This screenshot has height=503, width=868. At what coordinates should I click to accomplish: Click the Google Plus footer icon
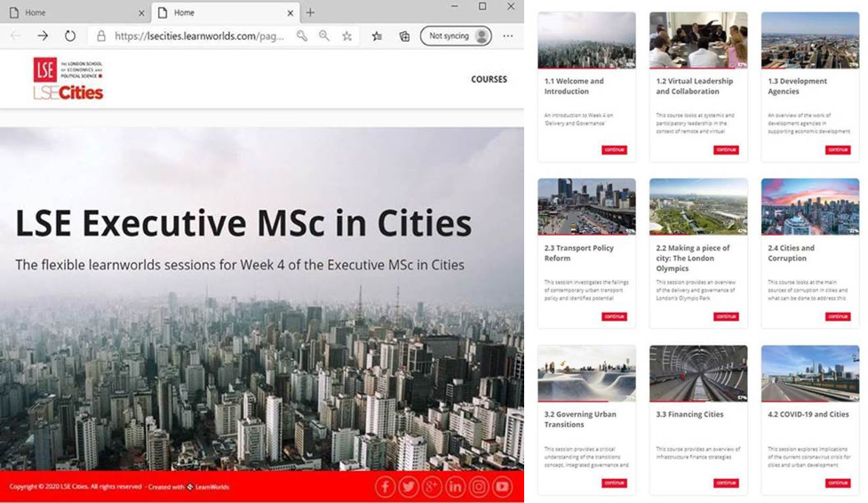click(432, 486)
